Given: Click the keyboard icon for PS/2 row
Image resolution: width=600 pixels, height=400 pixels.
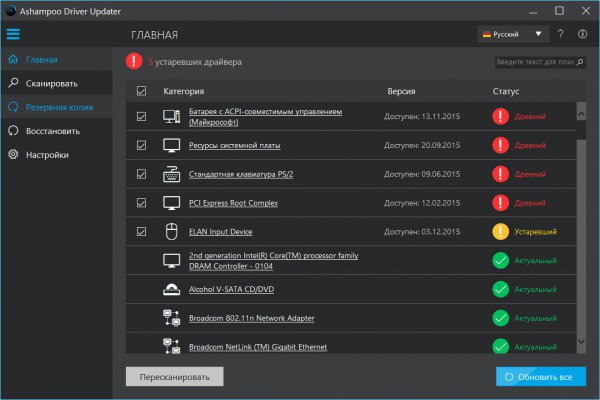Looking at the screenshot, I should [x=171, y=174].
